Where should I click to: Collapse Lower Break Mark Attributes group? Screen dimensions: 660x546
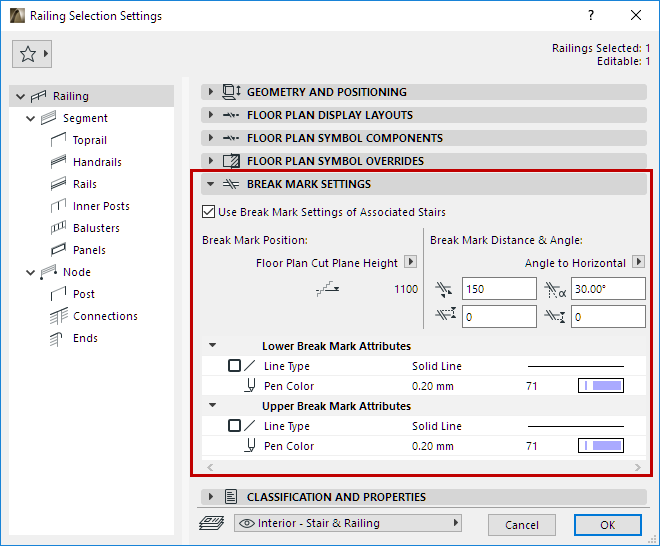[213, 345]
